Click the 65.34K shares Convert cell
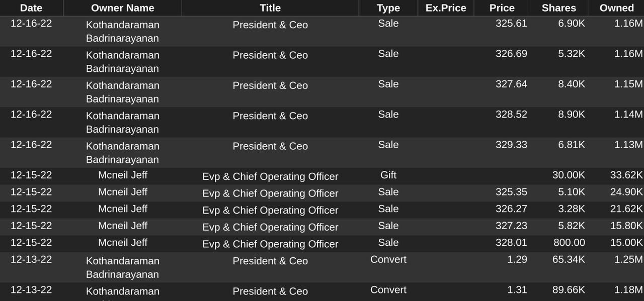644x301 pixels. pyautogui.click(x=568, y=260)
